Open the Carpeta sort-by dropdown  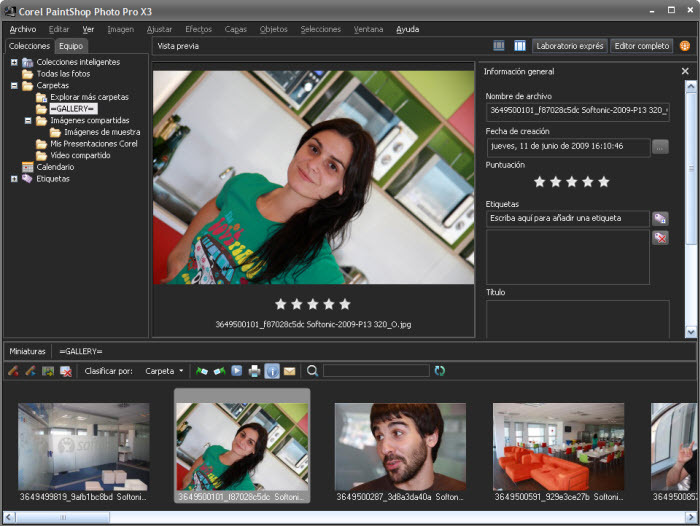tap(164, 371)
